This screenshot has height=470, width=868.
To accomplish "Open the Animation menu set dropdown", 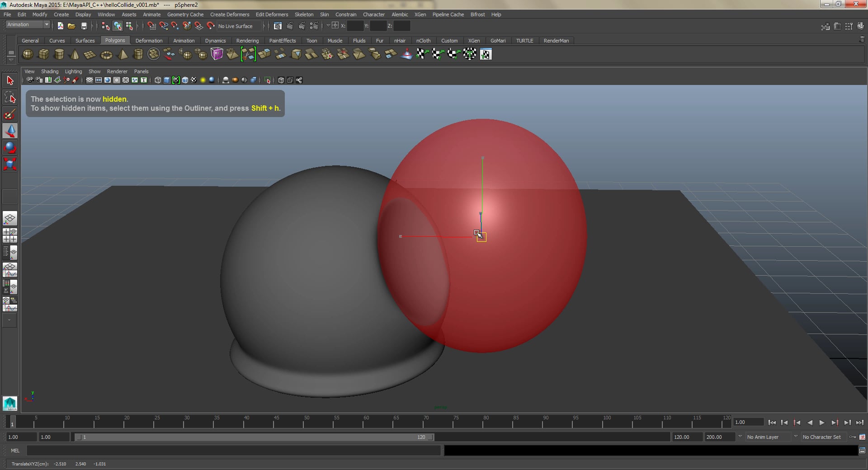I will [x=27, y=24].
